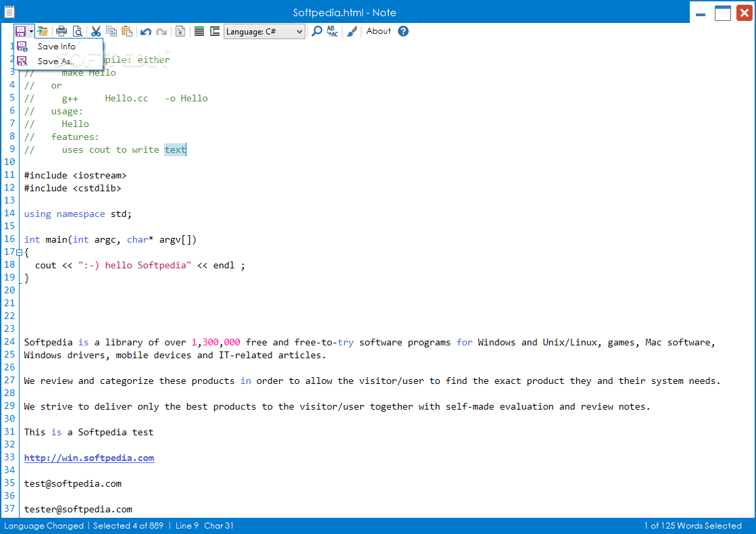Click the Copy icon
This screenshot has height=534, width=756.
(x=111, y=31)
